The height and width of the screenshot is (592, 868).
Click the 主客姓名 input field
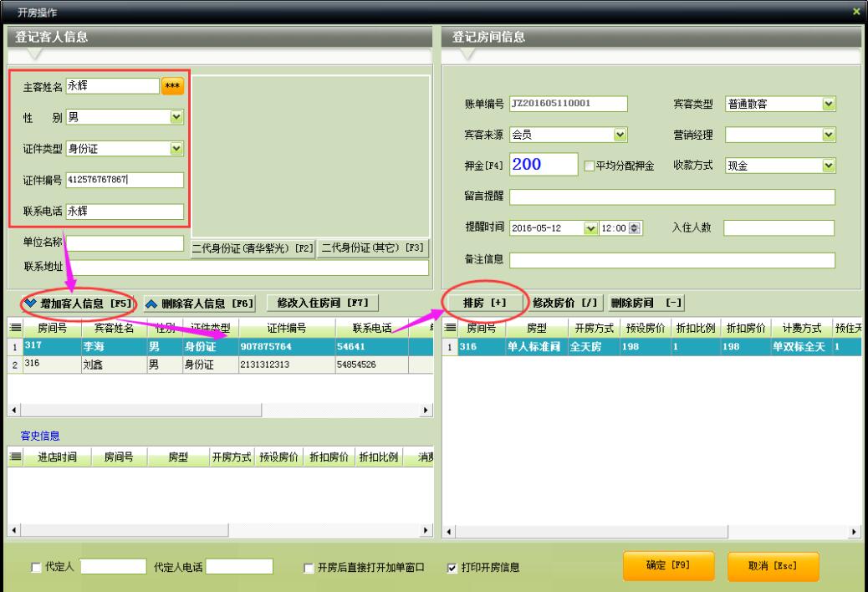113,86
